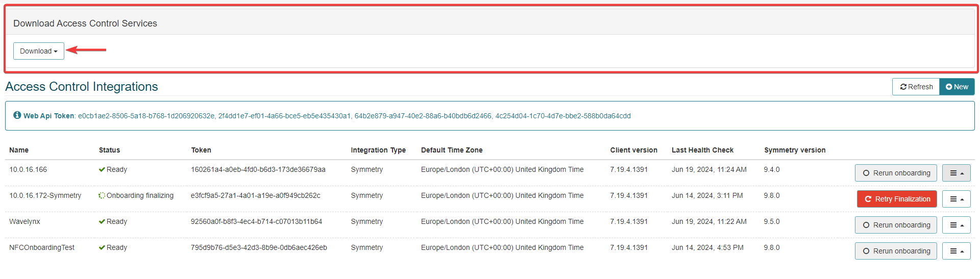The width and height of the screenshot is (980, 279).
Task: Expand hamburger menu for 10.0.16.172-Symmetry row
Action: point(956,199)
